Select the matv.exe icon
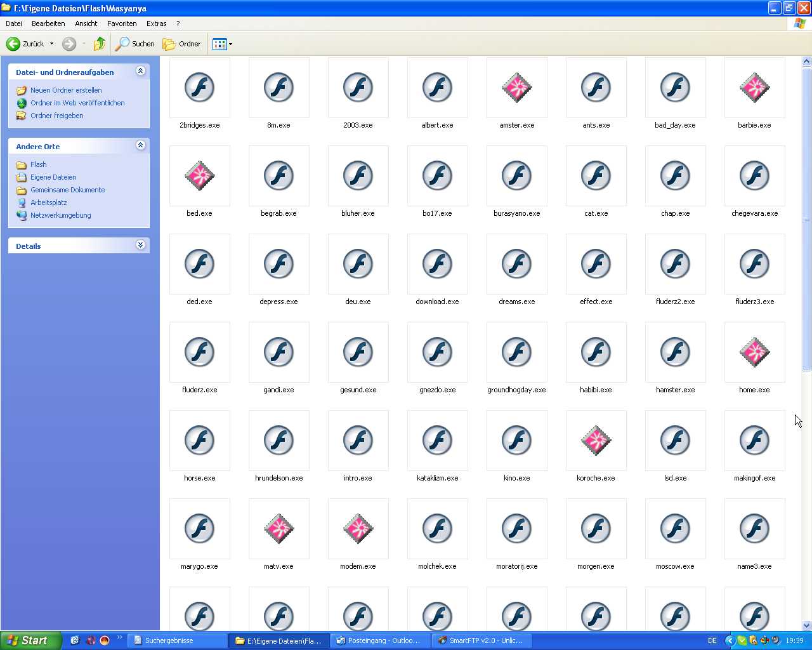This screenshot has width=812, height=650. coord(279,529)
